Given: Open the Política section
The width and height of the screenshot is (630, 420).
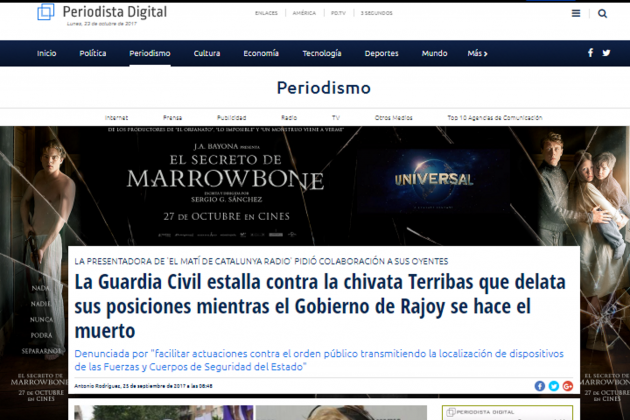Looking at the screenshot, I should [x=93, y=53].
